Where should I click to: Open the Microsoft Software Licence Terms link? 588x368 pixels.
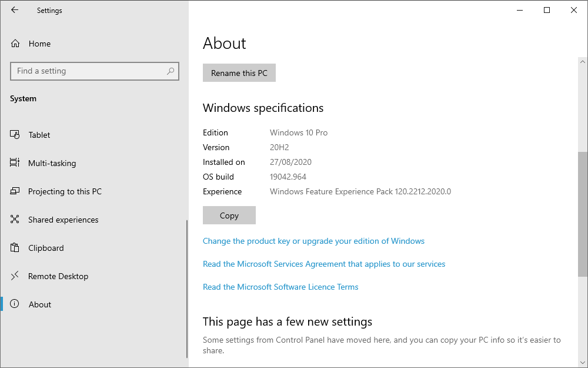(280, 287)
